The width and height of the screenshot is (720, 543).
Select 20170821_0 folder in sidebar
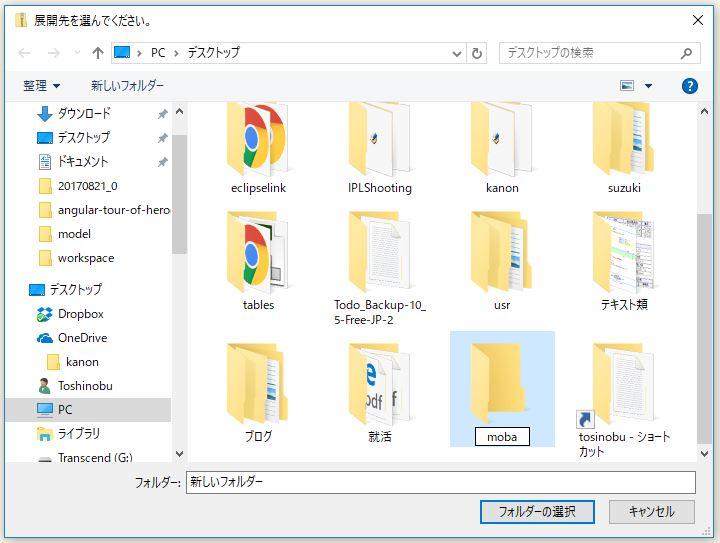click(88, 186)
